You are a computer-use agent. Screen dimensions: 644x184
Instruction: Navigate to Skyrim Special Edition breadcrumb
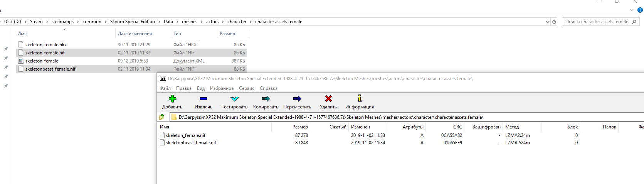pos(132,22)
